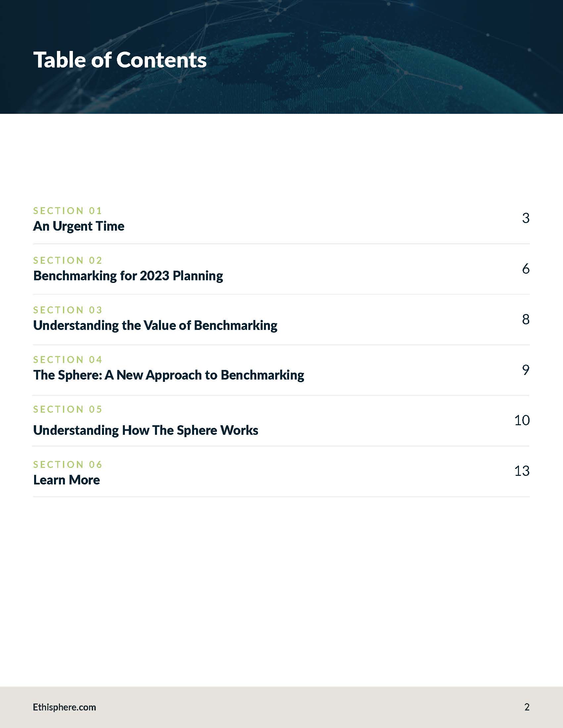Click the 'SECTION 01' label

click(x=67, y=211)
